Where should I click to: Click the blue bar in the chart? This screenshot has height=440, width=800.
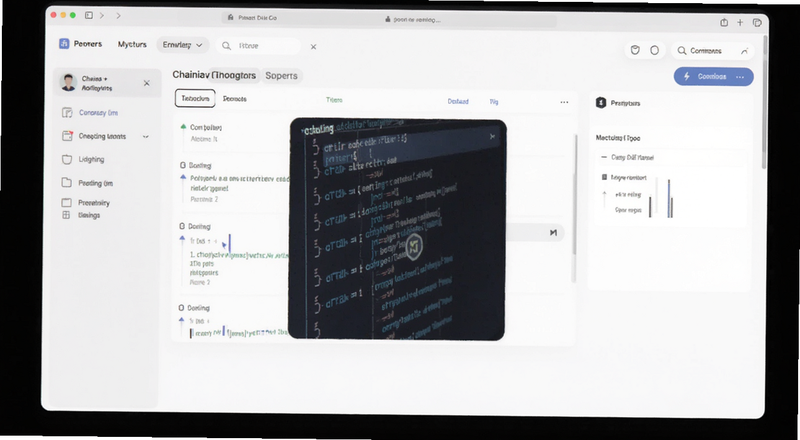(669, 198)
